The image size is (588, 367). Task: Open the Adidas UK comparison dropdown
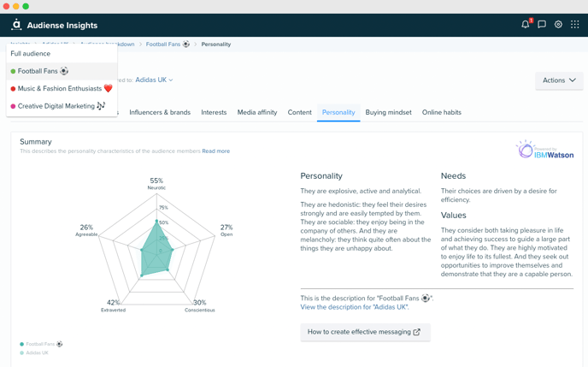154,80
